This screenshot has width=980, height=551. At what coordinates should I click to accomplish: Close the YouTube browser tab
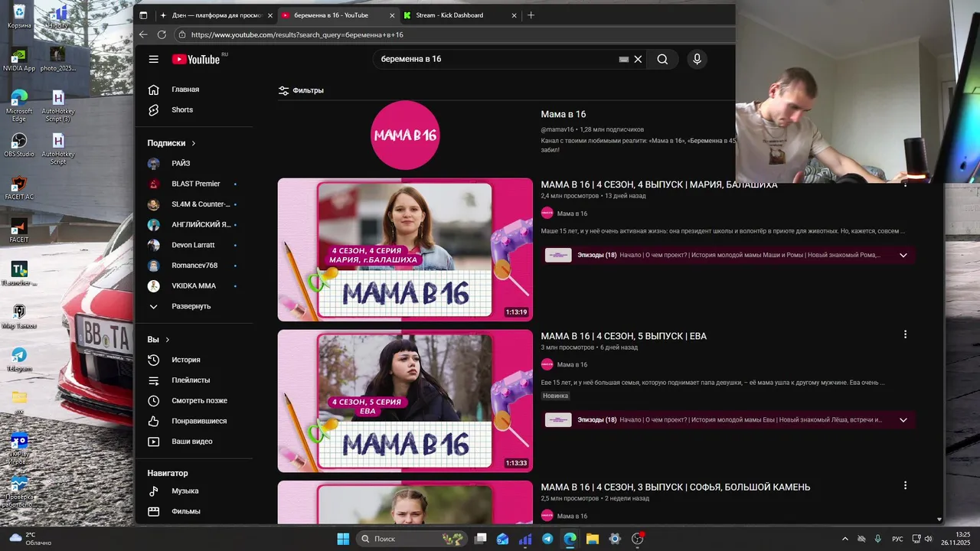[x=392, y=15]
